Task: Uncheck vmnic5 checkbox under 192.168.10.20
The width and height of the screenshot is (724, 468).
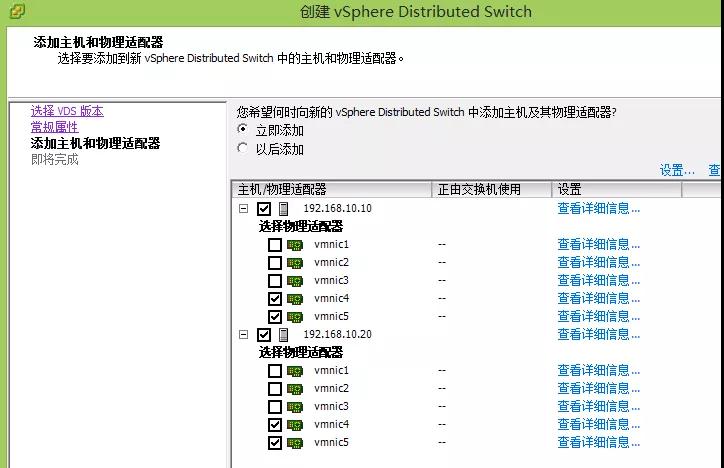Action: point(275,443)
